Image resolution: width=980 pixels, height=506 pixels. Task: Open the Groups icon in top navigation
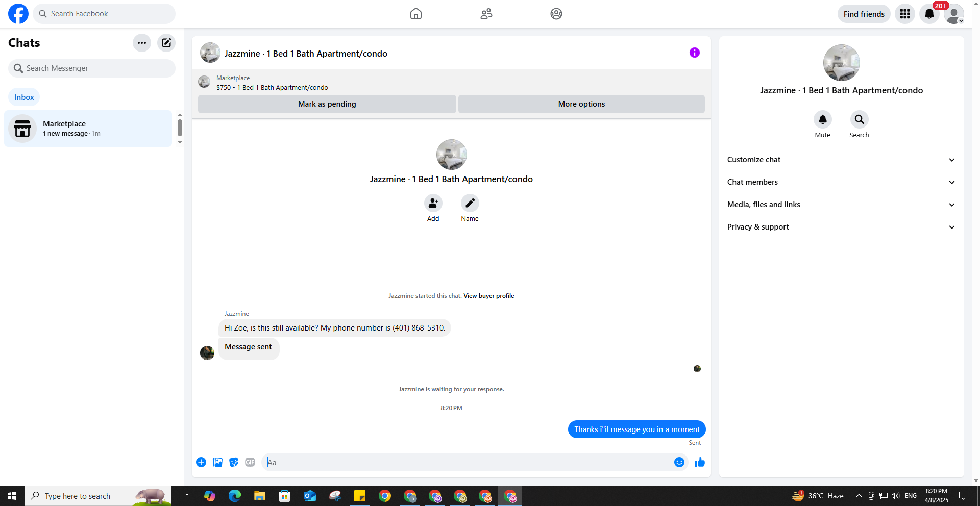[x=556, y=14]
